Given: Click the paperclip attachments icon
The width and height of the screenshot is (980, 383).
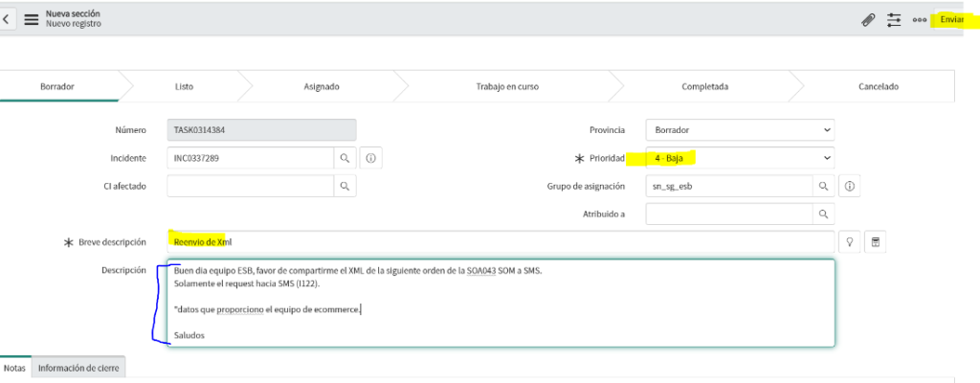Looking at the screenshot, I should [867, 20].
